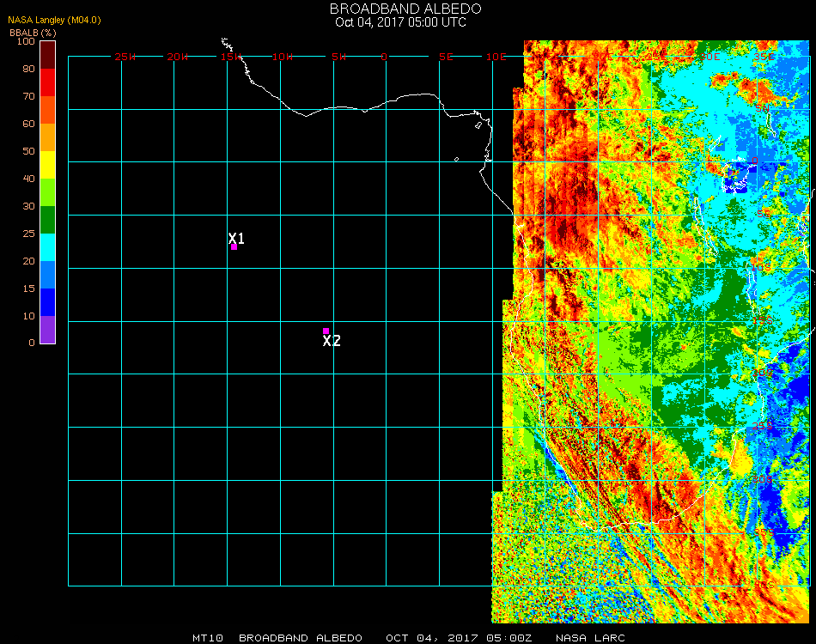Click the '5W' longitude label

(338, 57)
